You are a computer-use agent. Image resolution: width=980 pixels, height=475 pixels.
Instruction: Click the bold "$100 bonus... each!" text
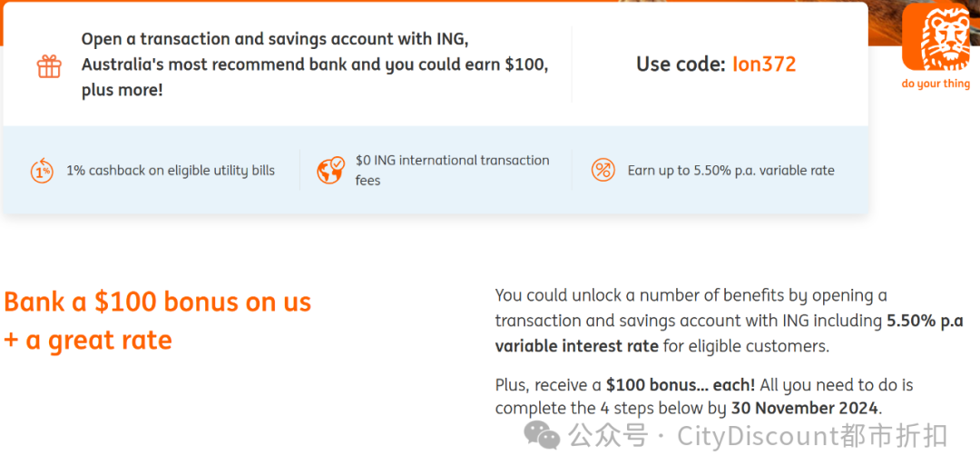point(681,385)
